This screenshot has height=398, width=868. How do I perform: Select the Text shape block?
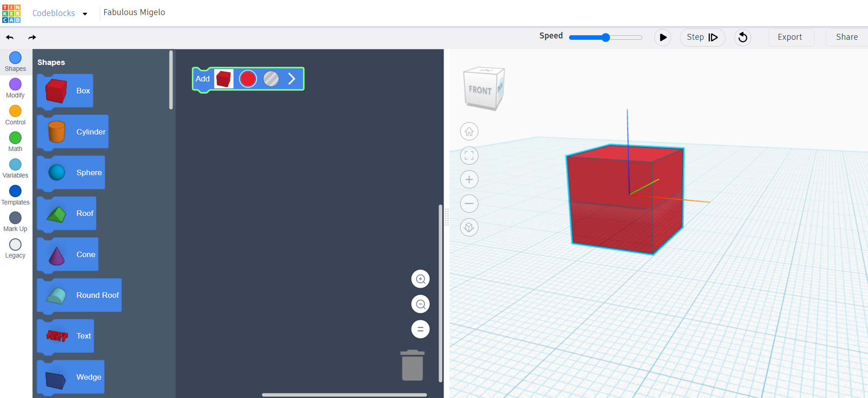coord(65,336)
